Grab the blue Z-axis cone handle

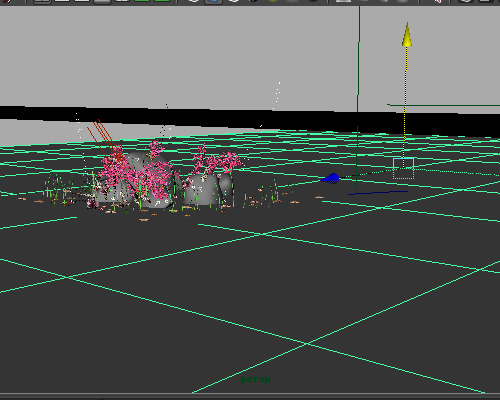pyautogui.click(x=330, y=178)
